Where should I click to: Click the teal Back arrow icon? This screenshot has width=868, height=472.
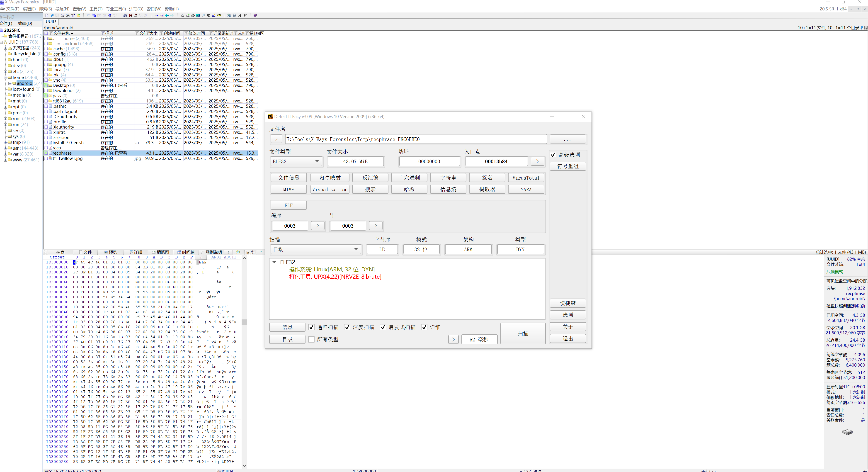[167, 15]
